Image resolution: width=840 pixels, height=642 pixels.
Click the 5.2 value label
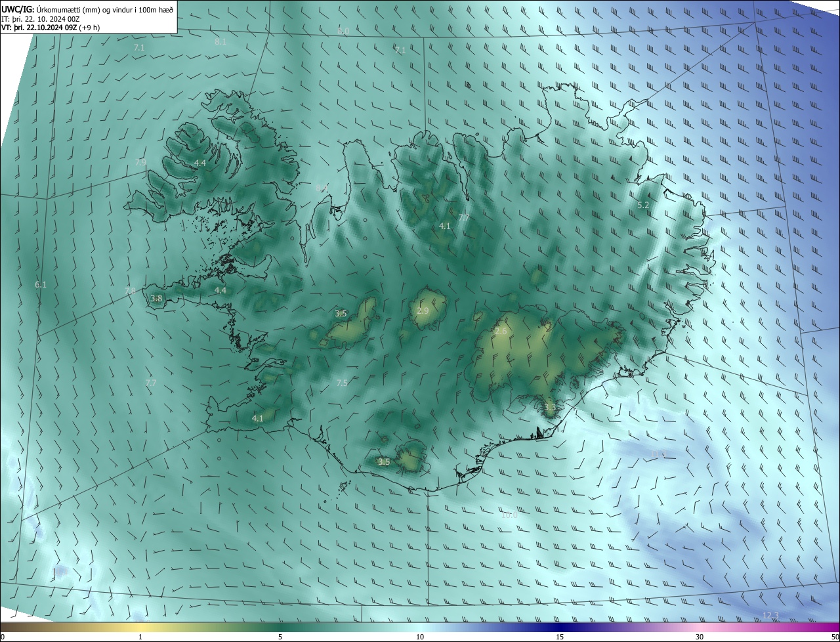pos(643,205)
